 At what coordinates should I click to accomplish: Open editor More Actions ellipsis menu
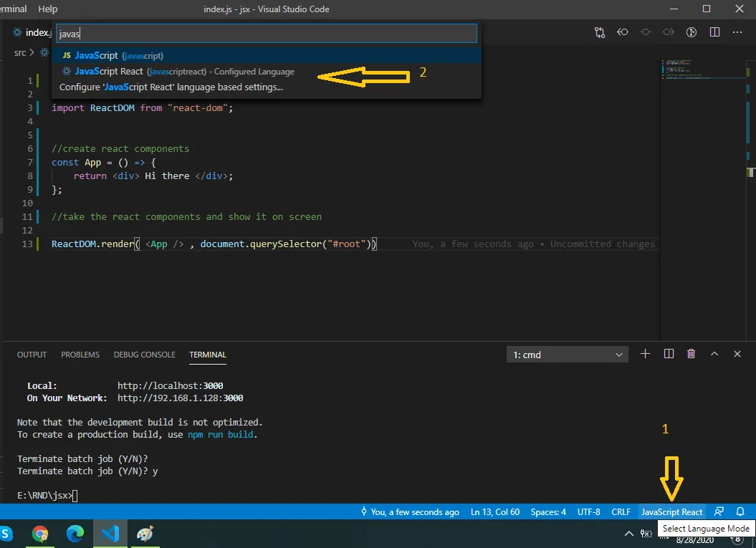point(737,32)
